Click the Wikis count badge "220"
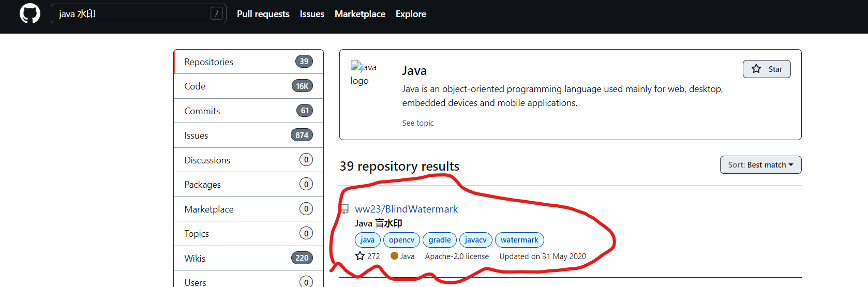The width and height of the screenshot is (868, 287). (302, 258)
